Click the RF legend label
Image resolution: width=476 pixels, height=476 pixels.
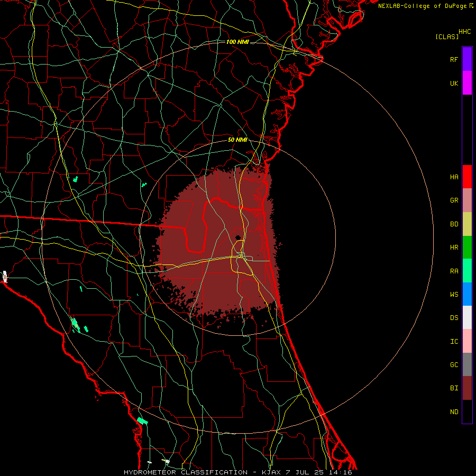click(x=454, y=59)
